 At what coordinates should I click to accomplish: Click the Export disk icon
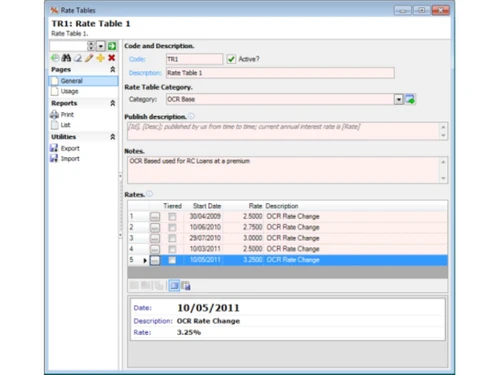(54, 148)
